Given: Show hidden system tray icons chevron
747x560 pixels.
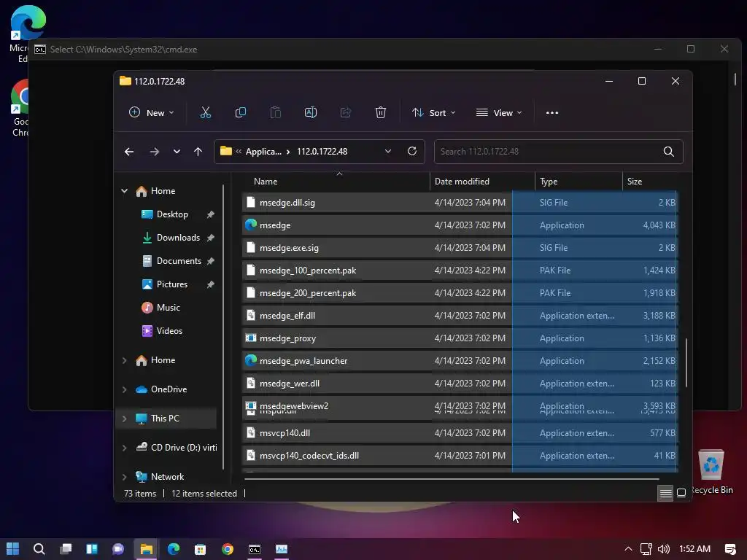Looking at the screenshot, I should [628, 549].
